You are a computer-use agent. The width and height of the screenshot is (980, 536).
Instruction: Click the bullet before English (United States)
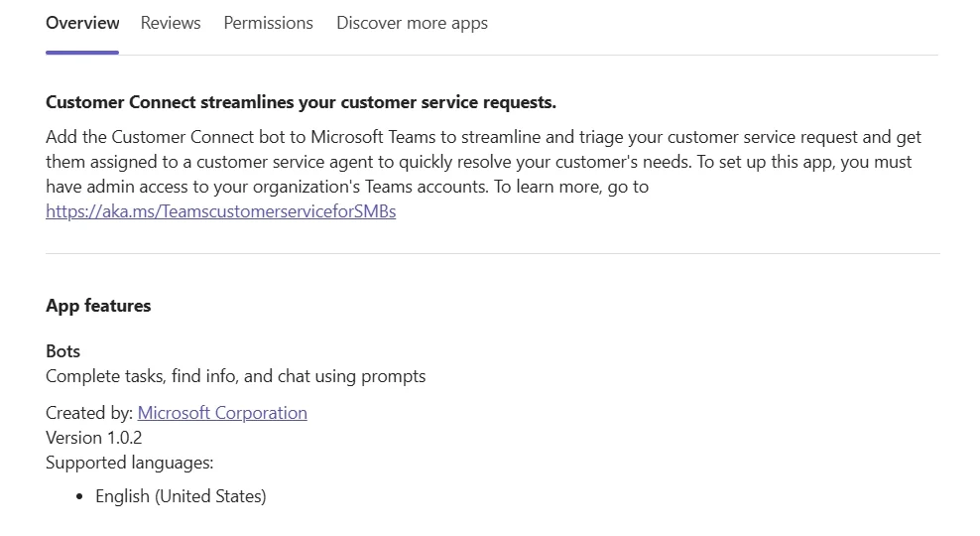[80, 497]
